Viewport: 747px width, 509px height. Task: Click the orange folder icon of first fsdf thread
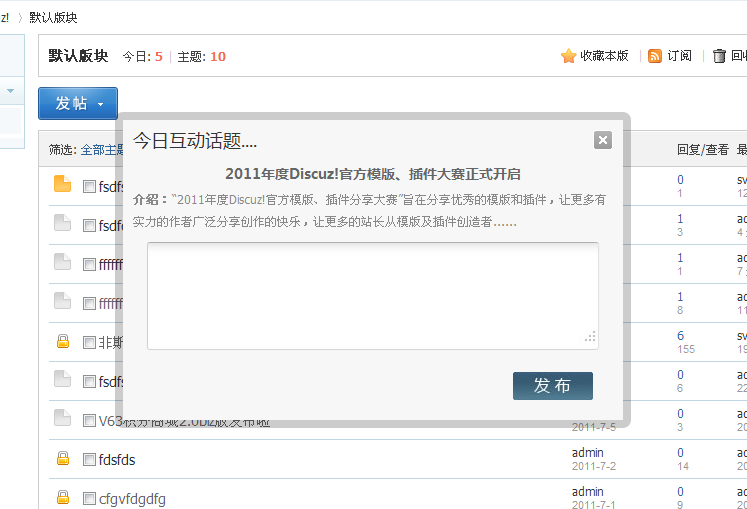coord(62,184)
